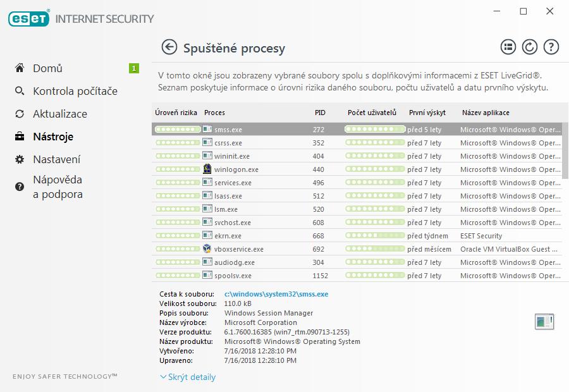Screen dimensions: 569x392
Task: Click 'Oracle VM VirtualBox Guest' application name
Action: point(509,249)
